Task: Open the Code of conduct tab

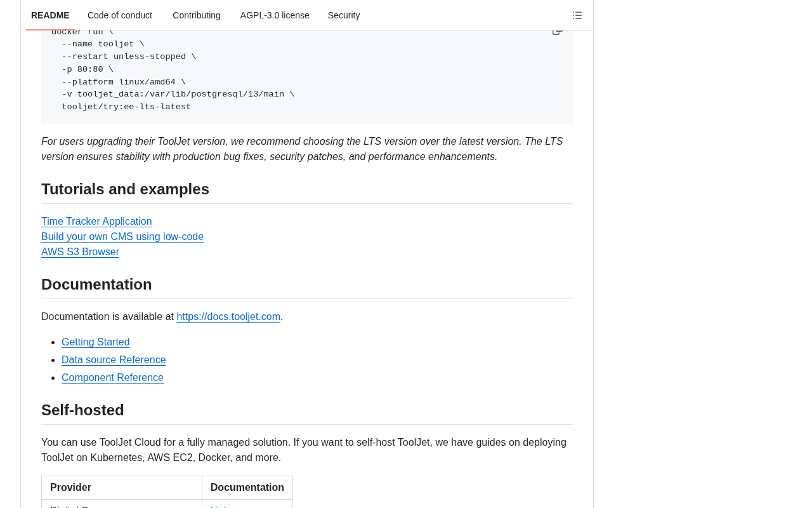Action: [x=120, y=15]
